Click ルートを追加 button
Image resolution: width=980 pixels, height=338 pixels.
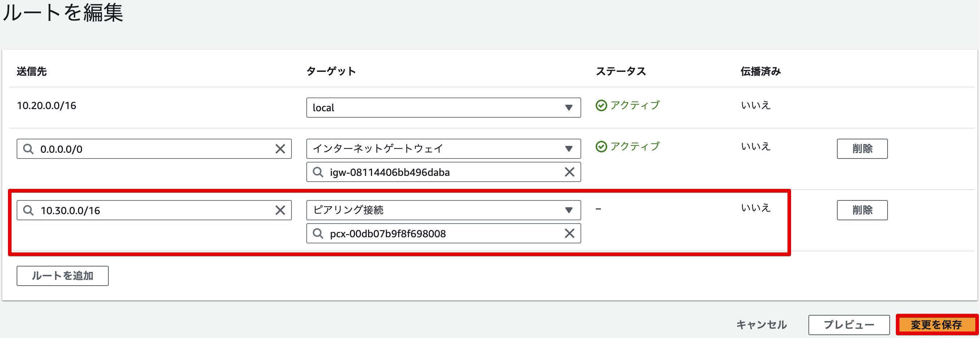(x=63, y=276)
